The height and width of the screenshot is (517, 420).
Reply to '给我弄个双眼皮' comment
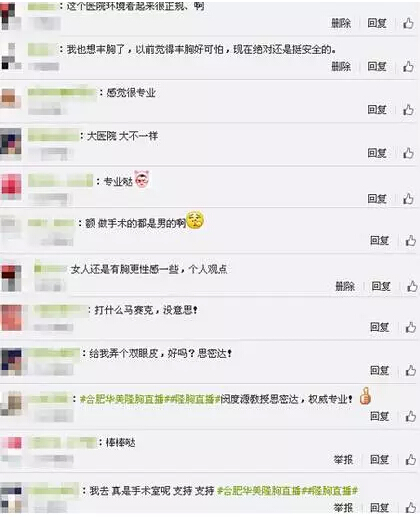click(x=380, y=370)
